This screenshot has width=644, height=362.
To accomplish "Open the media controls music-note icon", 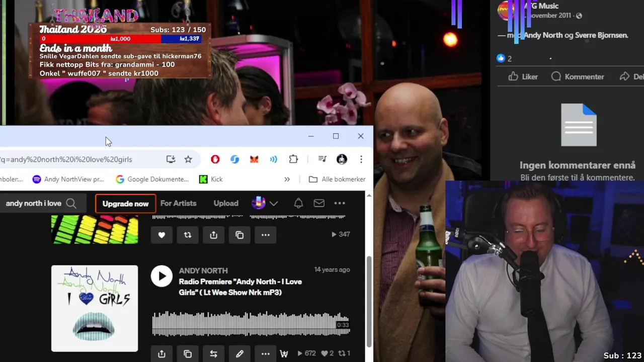I will tap(323, 159).
